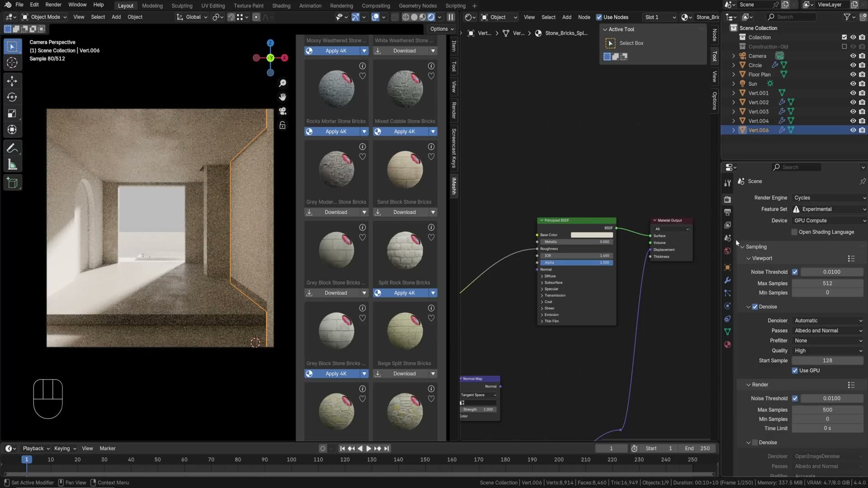Viewport: 868px width, 488px height.
Task: Jump to the last frame
Action: [x=387, y=449]
